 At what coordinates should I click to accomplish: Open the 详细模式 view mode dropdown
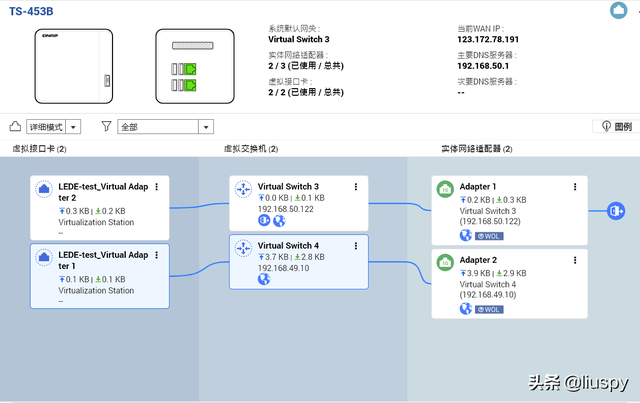point(53,127)
